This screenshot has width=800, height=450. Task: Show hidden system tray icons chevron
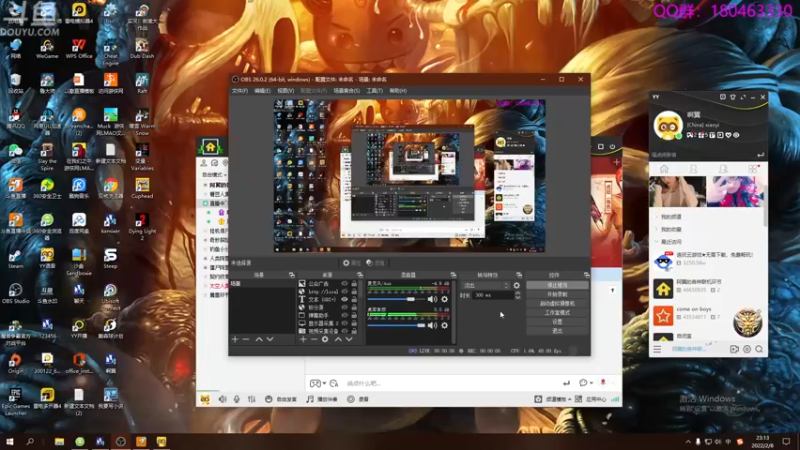coord(688,442)
